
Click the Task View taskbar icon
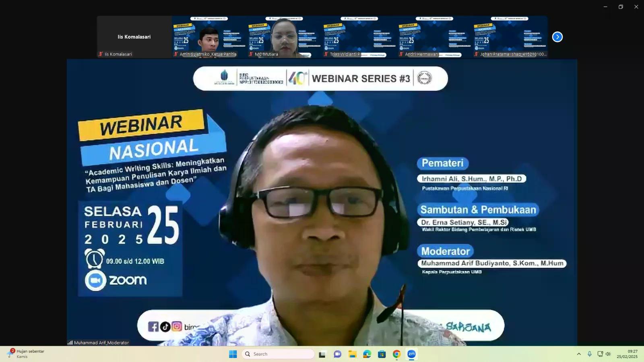click(x=322, y=354)
